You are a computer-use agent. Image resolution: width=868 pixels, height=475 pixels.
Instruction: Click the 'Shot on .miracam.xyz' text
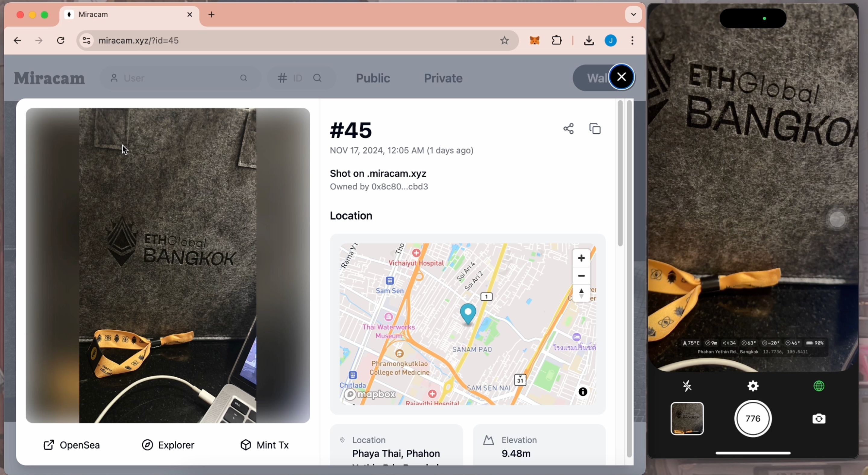(378, 174)
